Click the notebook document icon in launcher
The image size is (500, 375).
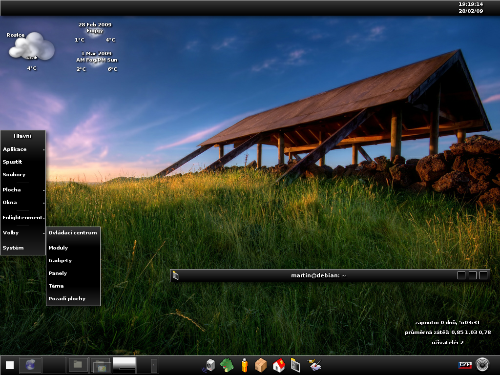point(295,365)
